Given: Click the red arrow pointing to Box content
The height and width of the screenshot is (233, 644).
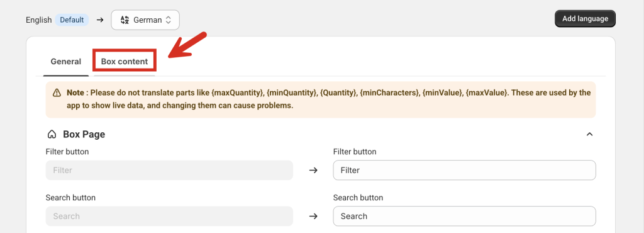Looking at the screenshot, I should tap(186, 46).
